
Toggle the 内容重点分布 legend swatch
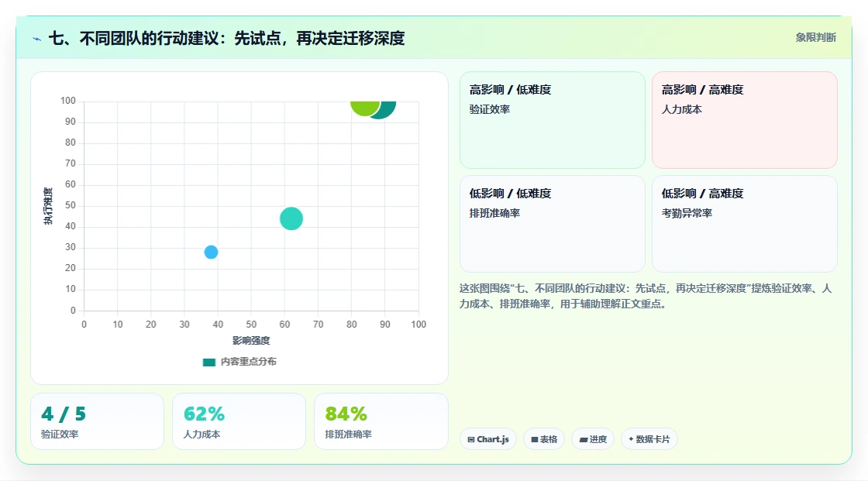click(x=208, y=362)
